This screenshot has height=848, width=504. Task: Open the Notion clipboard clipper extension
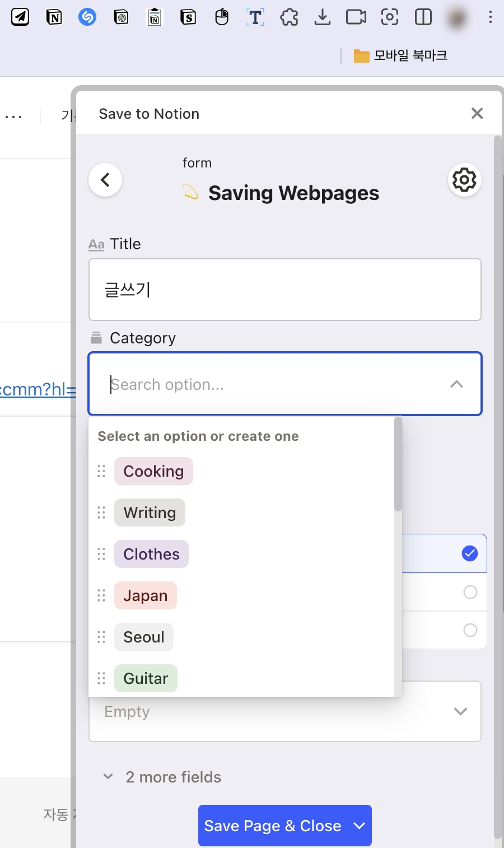point(155,17)
